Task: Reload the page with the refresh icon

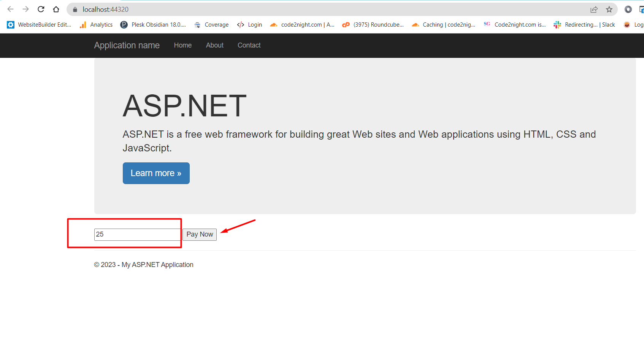Action: (41, 9)
